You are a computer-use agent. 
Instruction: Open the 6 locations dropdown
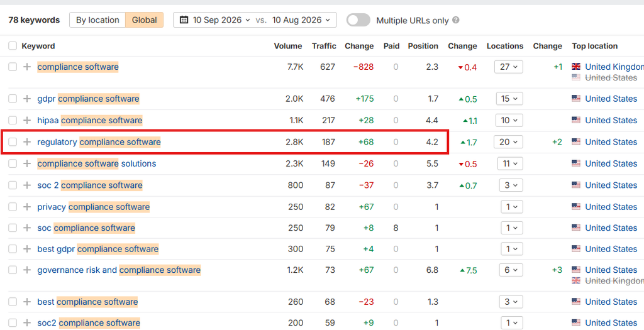tap(511, 270)
